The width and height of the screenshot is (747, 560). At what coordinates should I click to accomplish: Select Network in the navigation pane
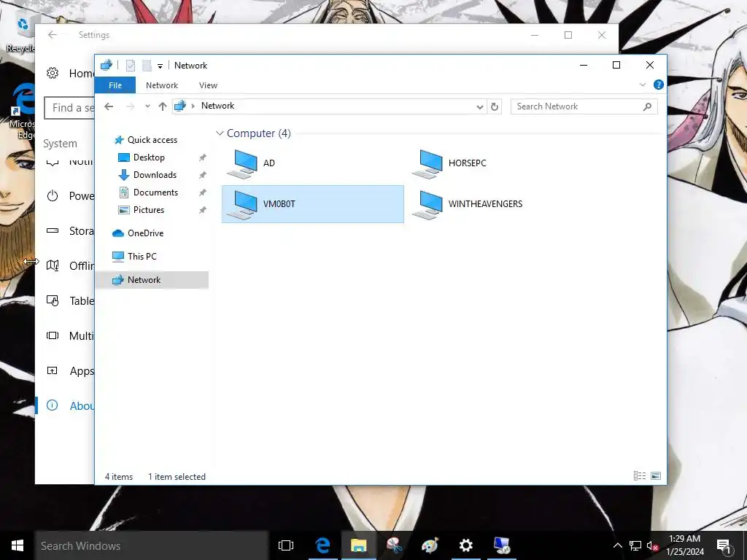coord(152,280)
